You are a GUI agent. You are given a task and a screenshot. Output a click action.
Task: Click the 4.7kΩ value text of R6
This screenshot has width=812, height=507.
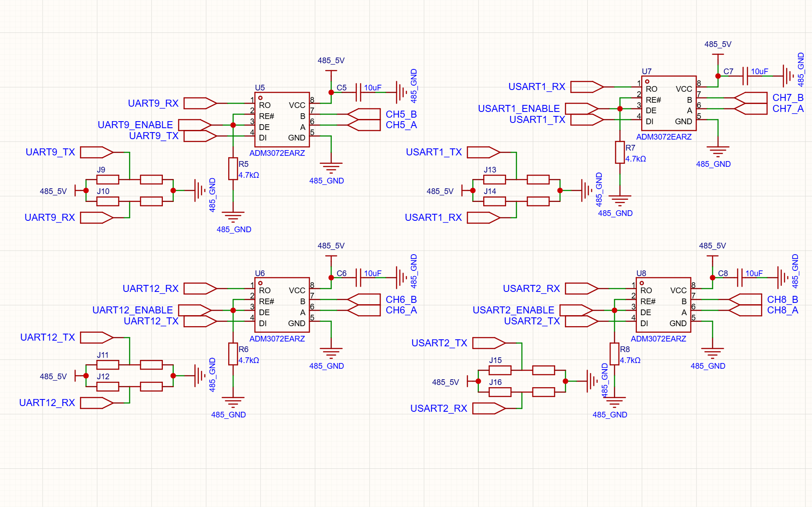(249, 360)
